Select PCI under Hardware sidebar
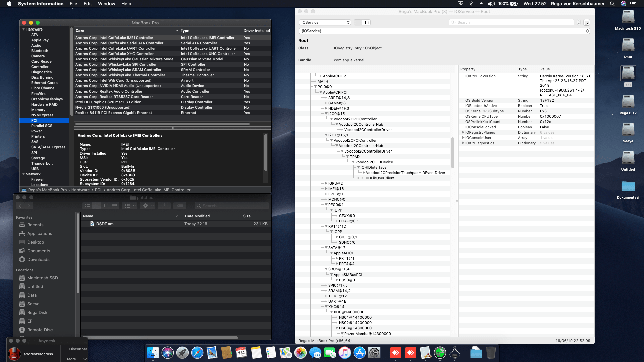The image size is (644, 362). click(x=34, y=120)
